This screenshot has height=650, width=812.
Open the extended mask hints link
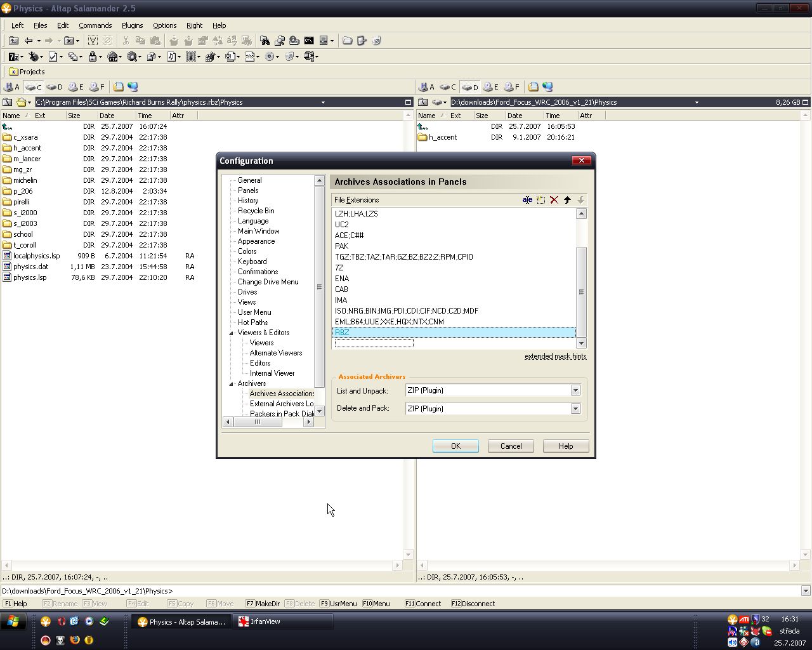555,356
